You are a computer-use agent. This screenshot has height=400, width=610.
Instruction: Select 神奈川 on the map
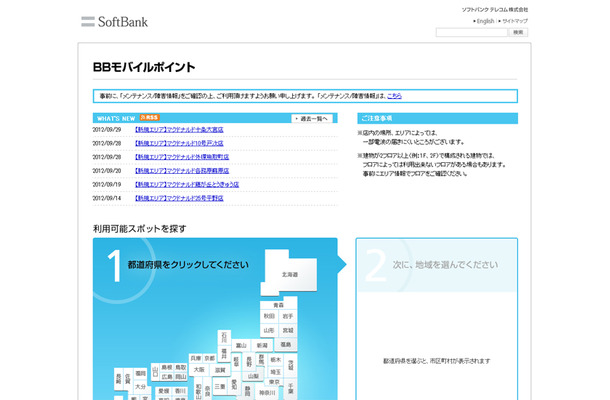click(267, 393)
